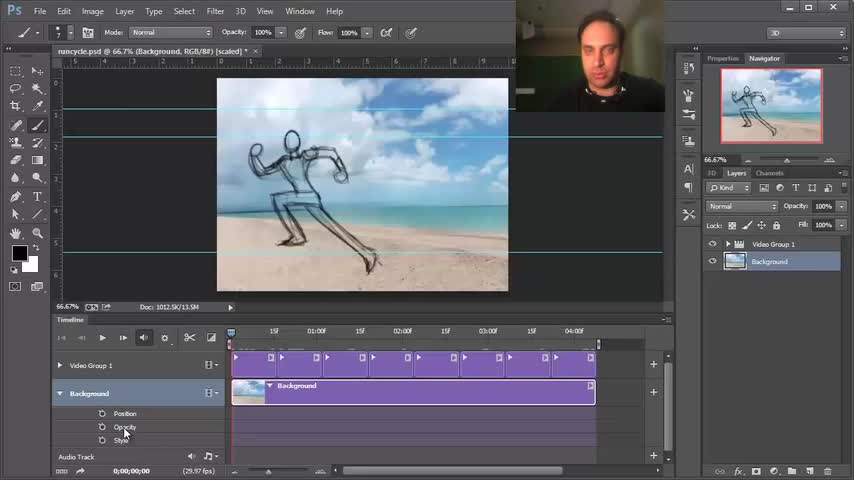Open the Filter menu
This screenshot has width=854, height=480.
point(215,11)
